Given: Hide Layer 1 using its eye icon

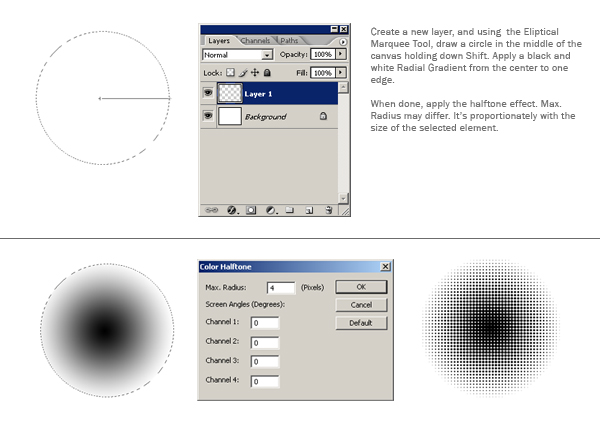Looking at the screenshot, I should (208, 93).
